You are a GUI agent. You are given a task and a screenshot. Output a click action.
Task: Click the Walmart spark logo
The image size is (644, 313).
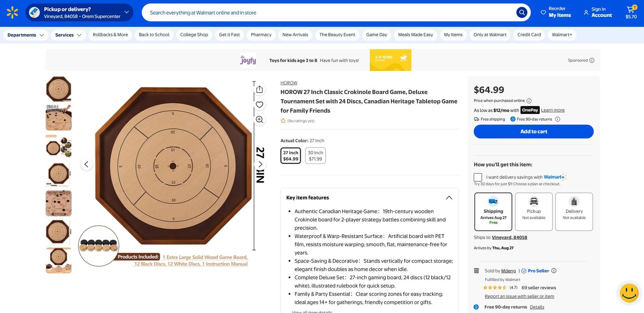click(x=12, y=12)
